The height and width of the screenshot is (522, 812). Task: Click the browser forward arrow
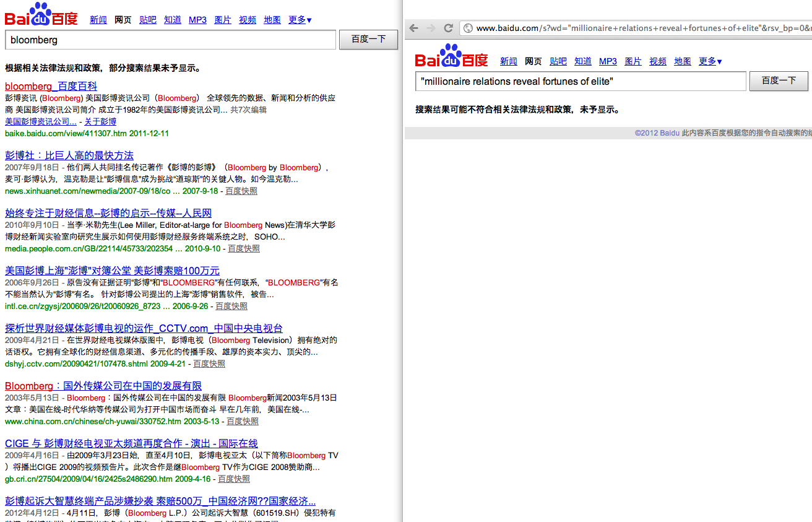[x=431, y=28]
